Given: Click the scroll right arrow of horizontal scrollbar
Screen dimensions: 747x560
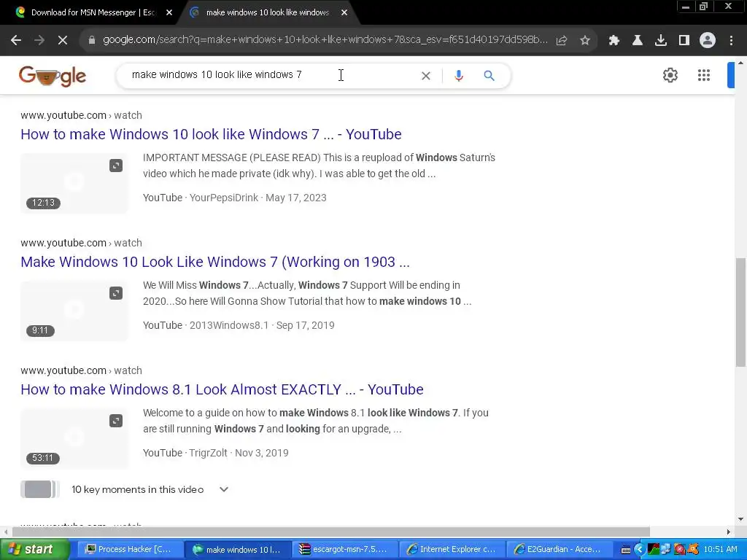Looking at the screenshot, I should coord(729,532).
